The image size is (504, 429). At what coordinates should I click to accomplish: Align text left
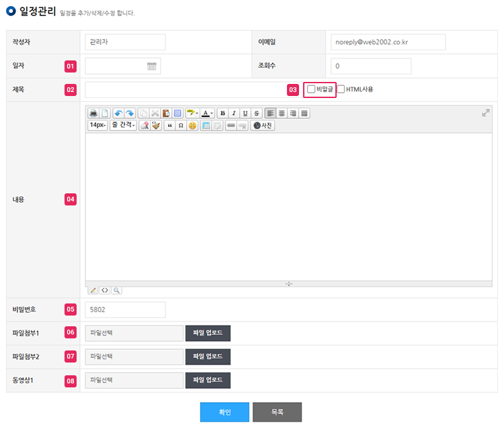pos(270,113)
